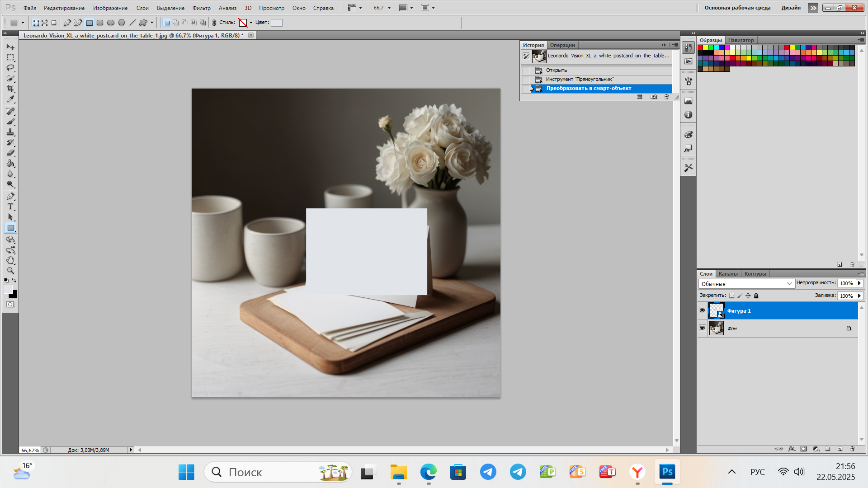This screenshot has height=488, width=868.
Task: Select the Clone Stamp tool
Action: (10, 132)
